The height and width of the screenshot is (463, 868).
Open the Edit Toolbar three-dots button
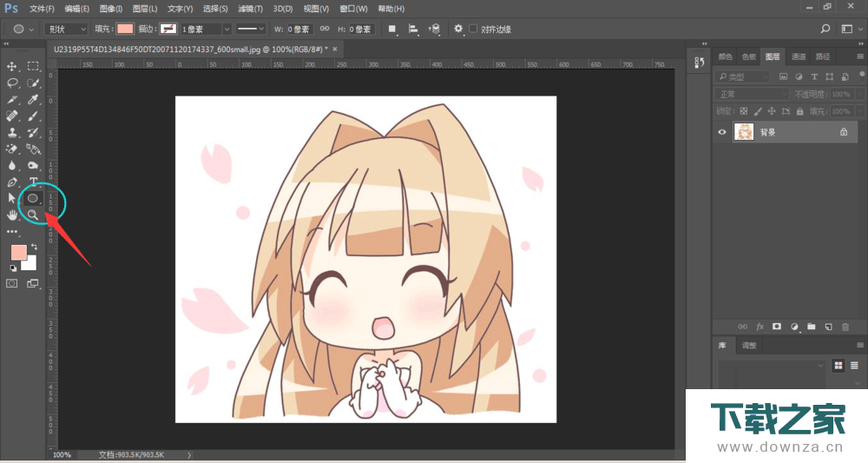click(x=11, y=231)
